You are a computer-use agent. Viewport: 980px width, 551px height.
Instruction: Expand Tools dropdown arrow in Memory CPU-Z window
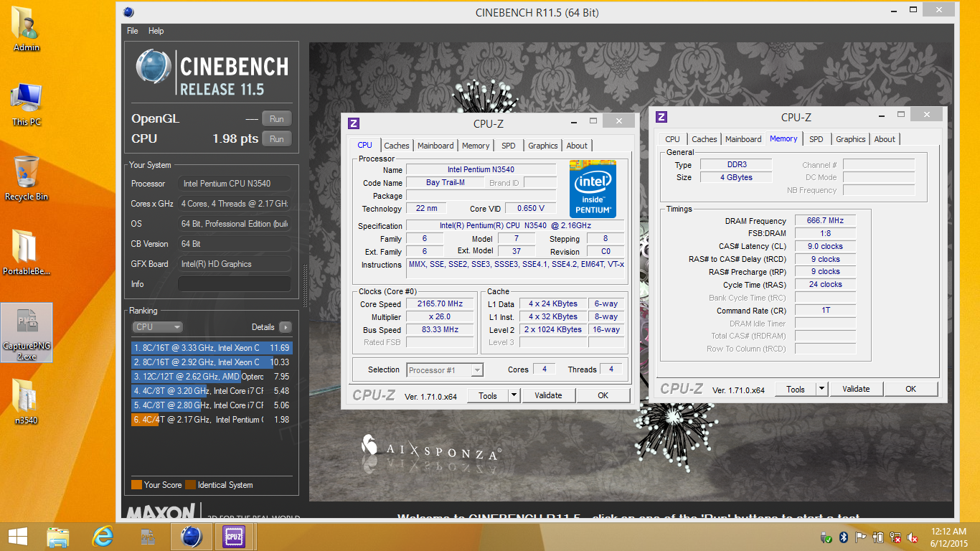click(821, 389)
